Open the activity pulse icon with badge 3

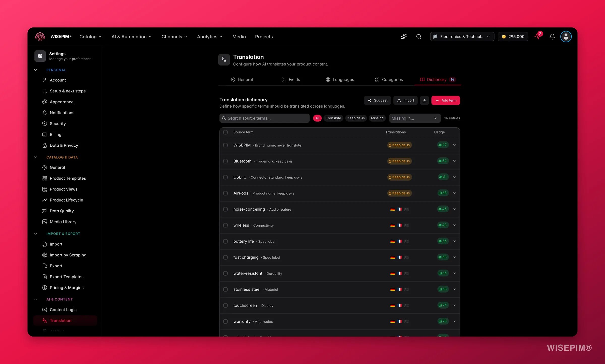tap(538, 36)
